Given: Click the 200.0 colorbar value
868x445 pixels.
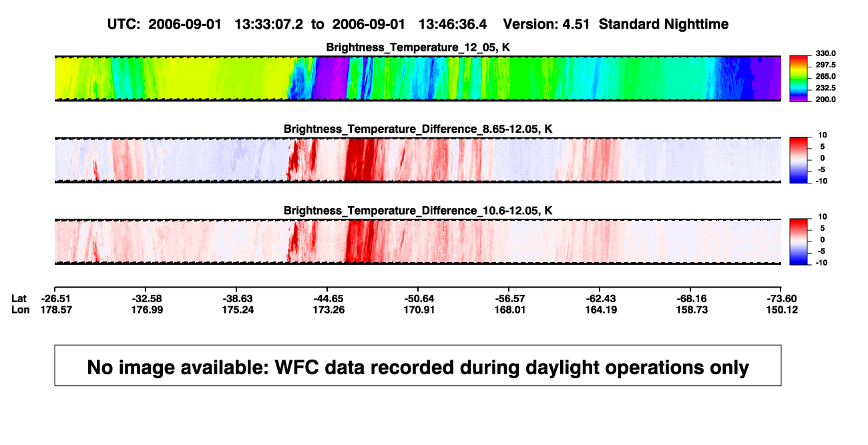Looking at the screenshot, I should (x=825, y=99).
